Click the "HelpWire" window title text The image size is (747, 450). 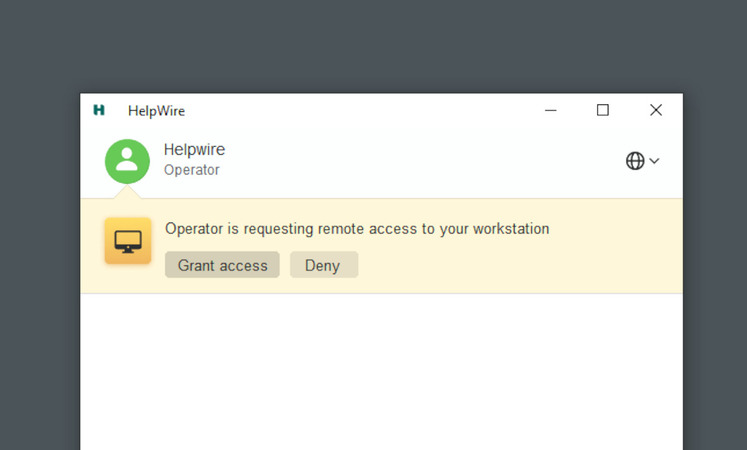click(x=156, y=111)
